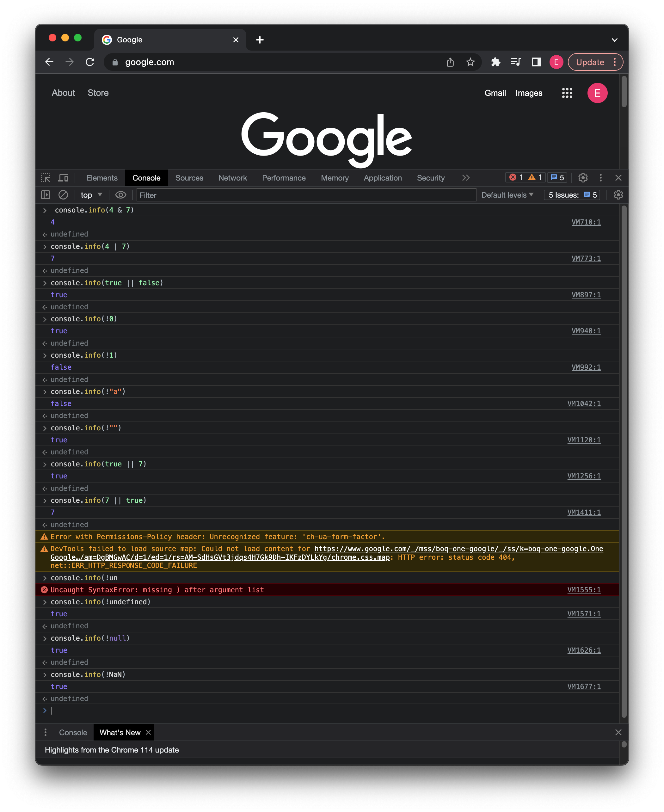This screenshot has width=664, height=812.
Task: Expand the console.info(!0) entry arrow
Action: tap(45, 319)
